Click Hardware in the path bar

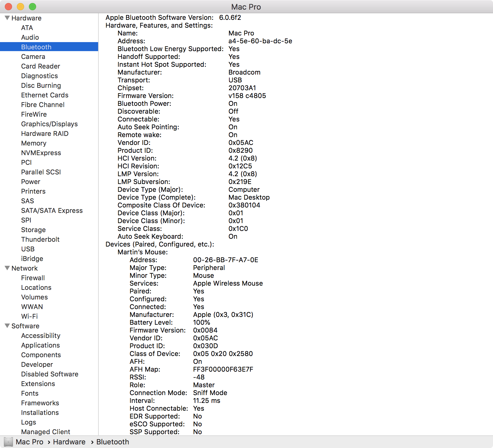pos(69,442)
